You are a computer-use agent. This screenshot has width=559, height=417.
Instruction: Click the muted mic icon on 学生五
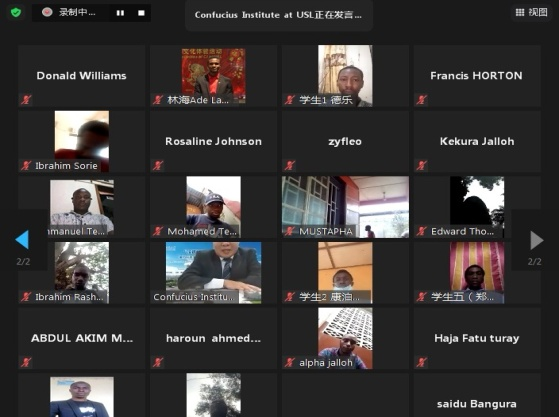pyautogui.click(x=421, y=297)
